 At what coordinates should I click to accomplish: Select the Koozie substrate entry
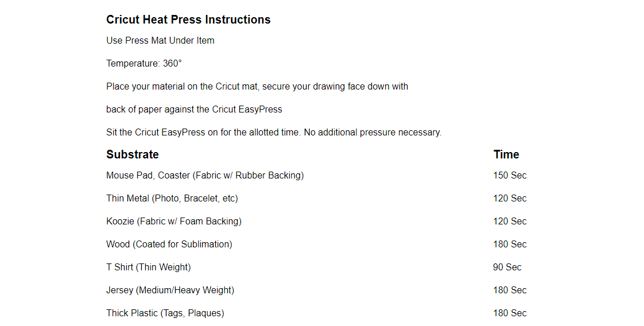(x=174, y=222)
